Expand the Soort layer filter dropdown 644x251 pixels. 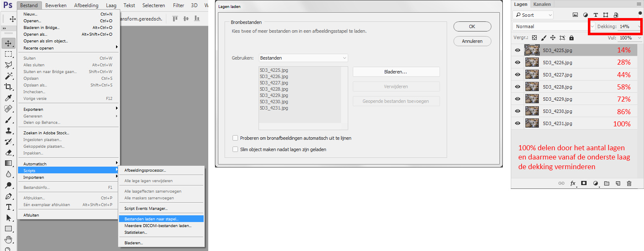point(533,15)
